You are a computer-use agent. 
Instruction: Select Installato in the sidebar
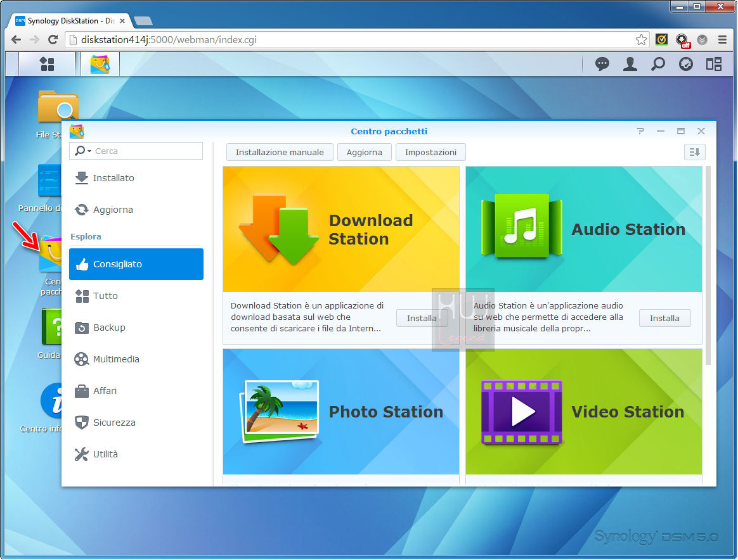(x=136, y=178)
